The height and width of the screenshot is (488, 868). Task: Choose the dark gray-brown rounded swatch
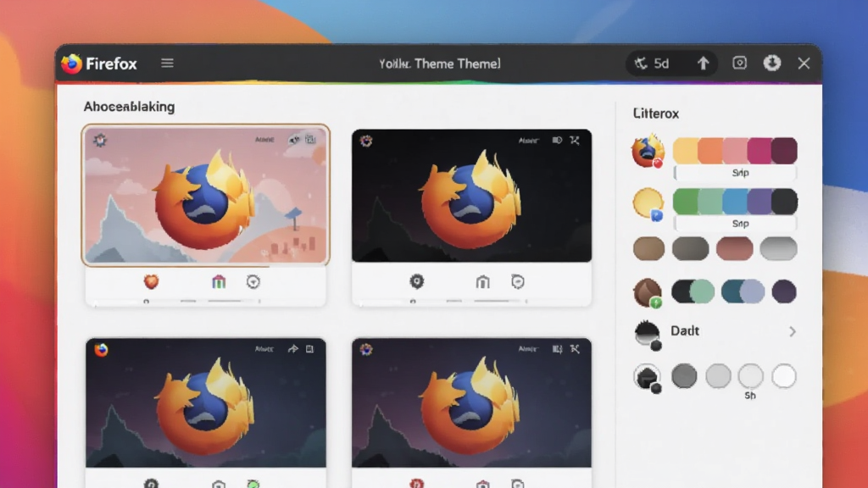click(690, 248)
